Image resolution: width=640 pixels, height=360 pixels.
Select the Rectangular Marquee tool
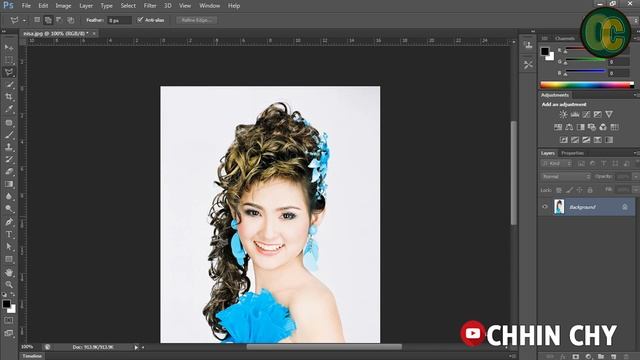point(9,60)
